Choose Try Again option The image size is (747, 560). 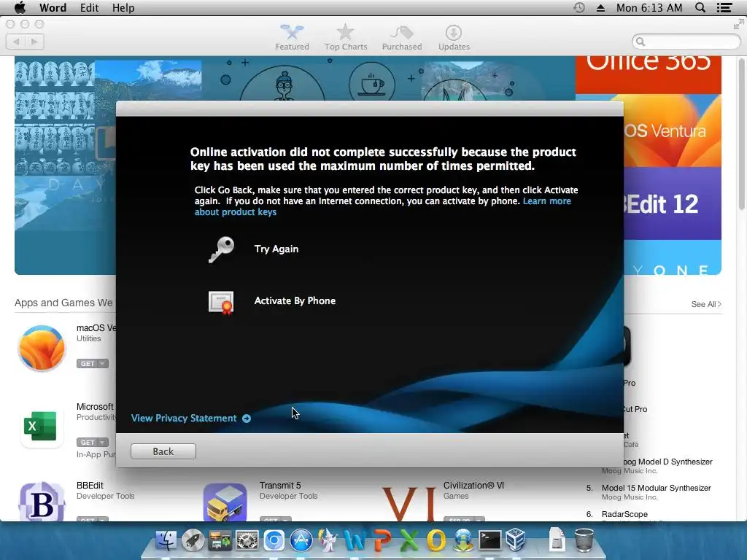pos(276,249)
